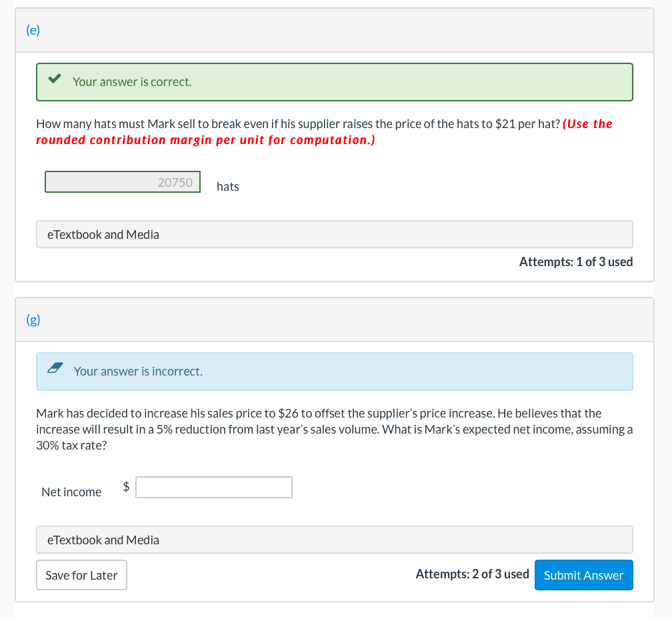Viewport: 672px width, 619px height.
Task: Click the 20750 hats answer field
Action: click(123, 182)
